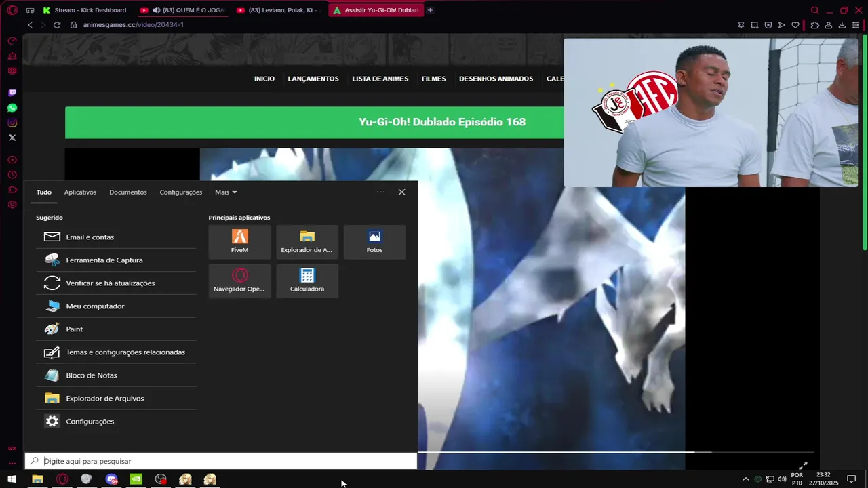Open LISTA DE ANIMES nav link

[x=380, y=79]
